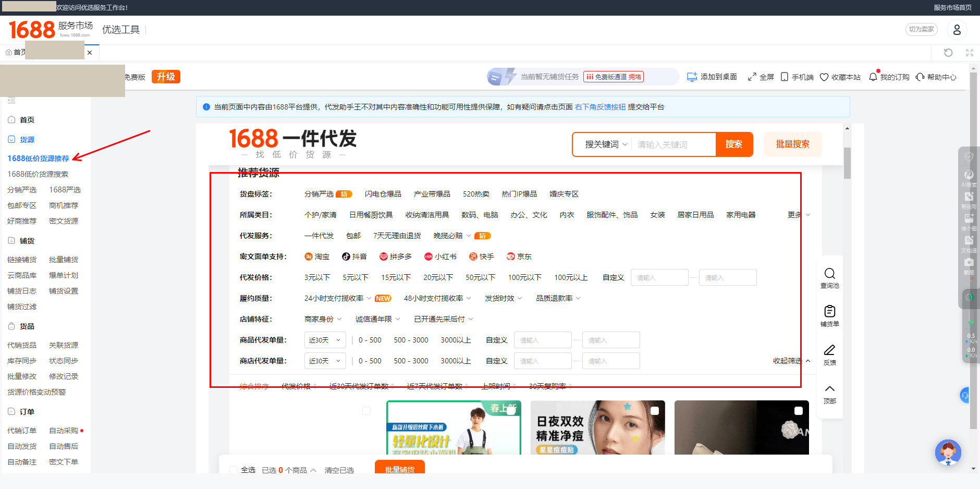Click the blue headset float button
The width and height of the screenshot is (980, 489).
[965, 395]
